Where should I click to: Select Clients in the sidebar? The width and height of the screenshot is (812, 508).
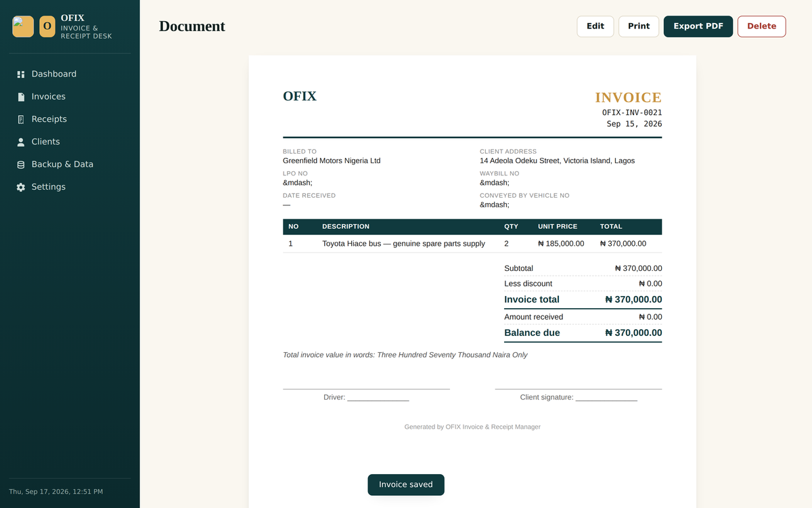[x=70, y=142]
